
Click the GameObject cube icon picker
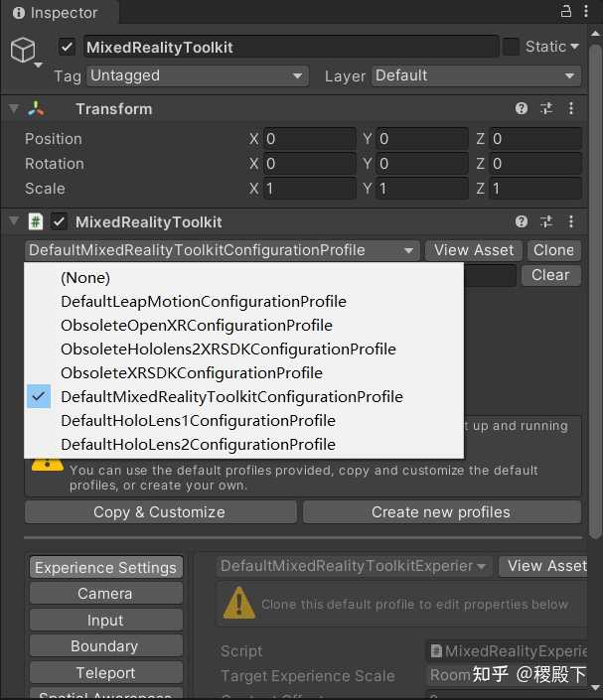[x=23, y=50]
